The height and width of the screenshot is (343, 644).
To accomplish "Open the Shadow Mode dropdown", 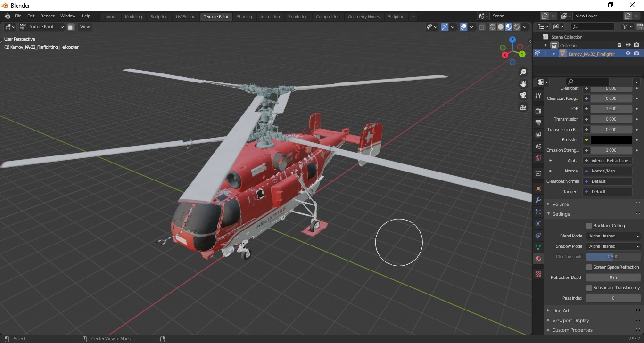I will pos(614,246).
